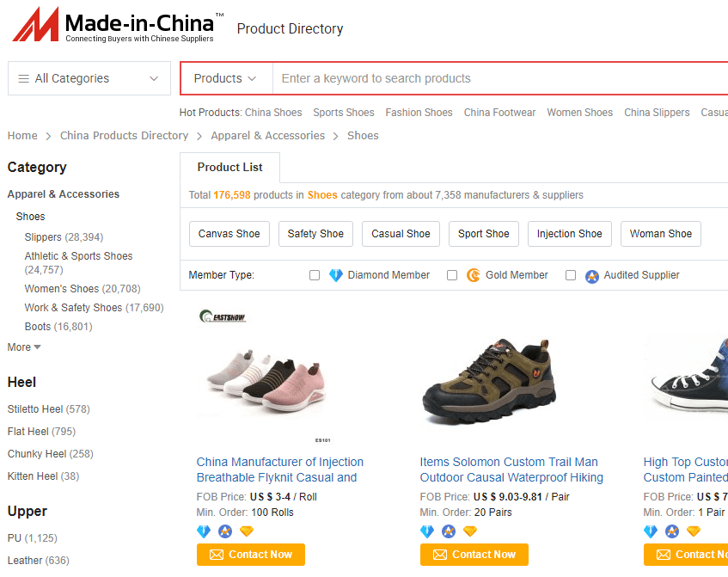Open the All Categories dropdown
This screenshot has width=728, height=577.
(89, 78)
